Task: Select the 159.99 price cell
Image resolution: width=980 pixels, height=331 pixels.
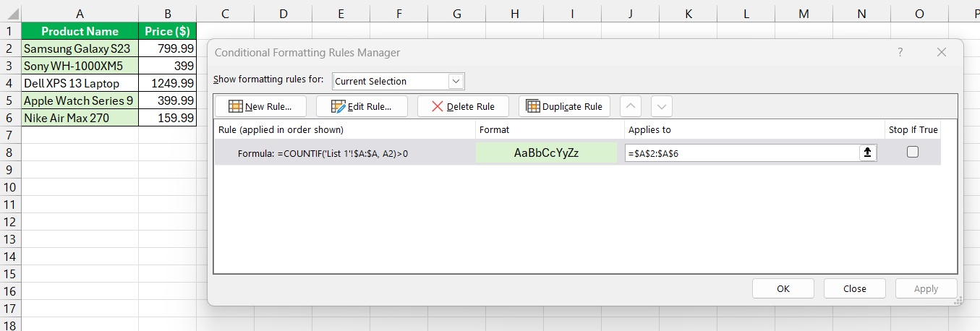Action: [x=168, y=118]
